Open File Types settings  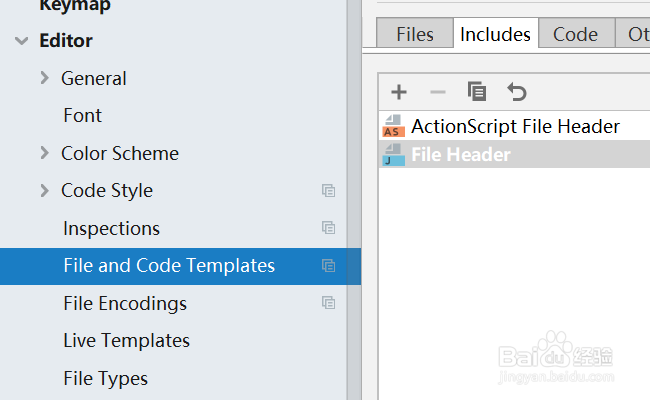pos(106,378)
